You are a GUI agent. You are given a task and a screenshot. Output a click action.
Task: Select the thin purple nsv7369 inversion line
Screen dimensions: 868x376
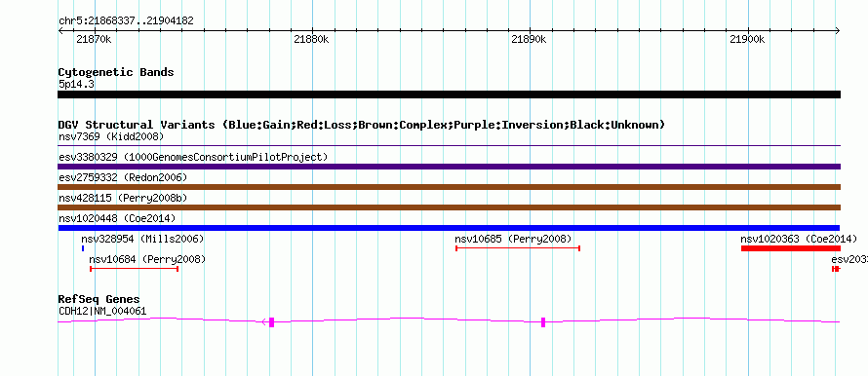(x=449, y=146)
